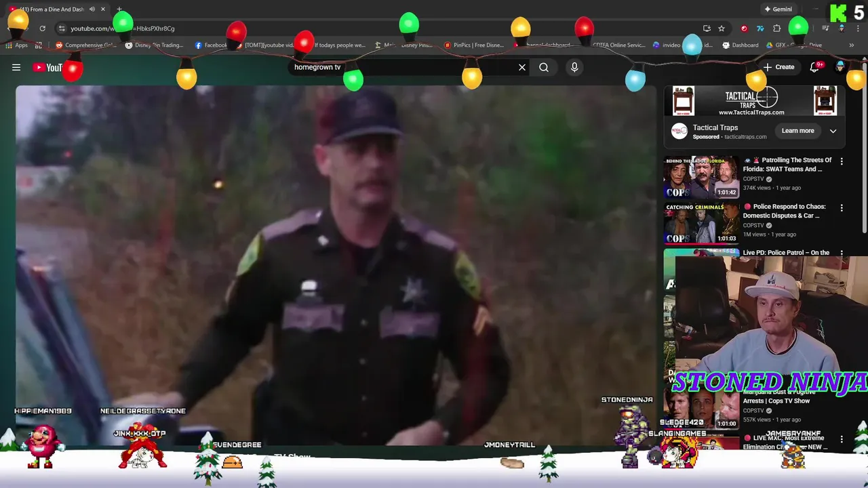
Task: Start voice search with the microphone
Action: pyautogui.click(x=574, y=67)
